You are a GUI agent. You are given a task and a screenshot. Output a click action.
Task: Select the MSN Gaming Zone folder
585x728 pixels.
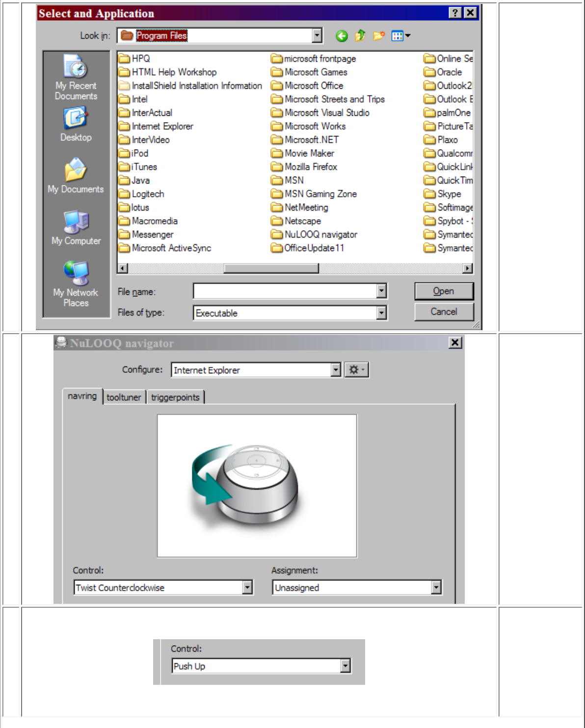click(314, 194)
